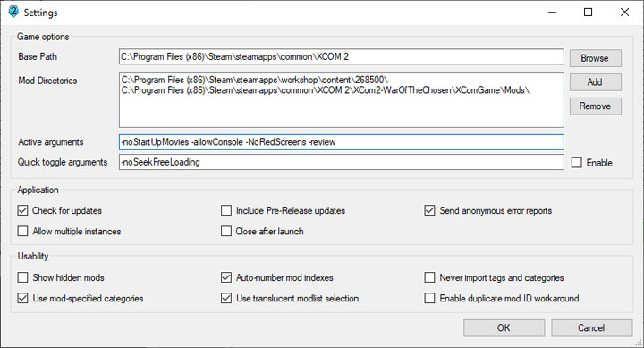Uncheck Use mod-specified categories
The width and height of the screenshot is (644, 348).
22,298
